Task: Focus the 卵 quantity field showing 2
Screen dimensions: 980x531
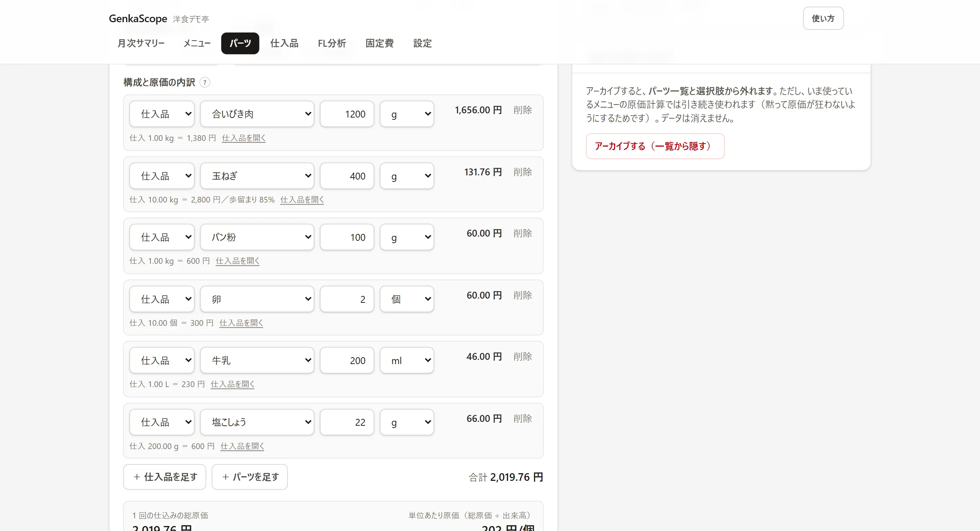Action: 347,299
